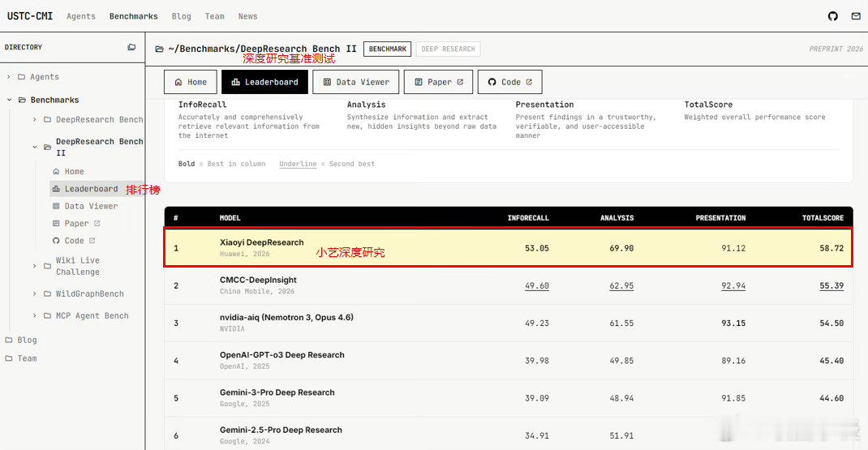
Task: Click total score value 58.72
Action: 831,248
